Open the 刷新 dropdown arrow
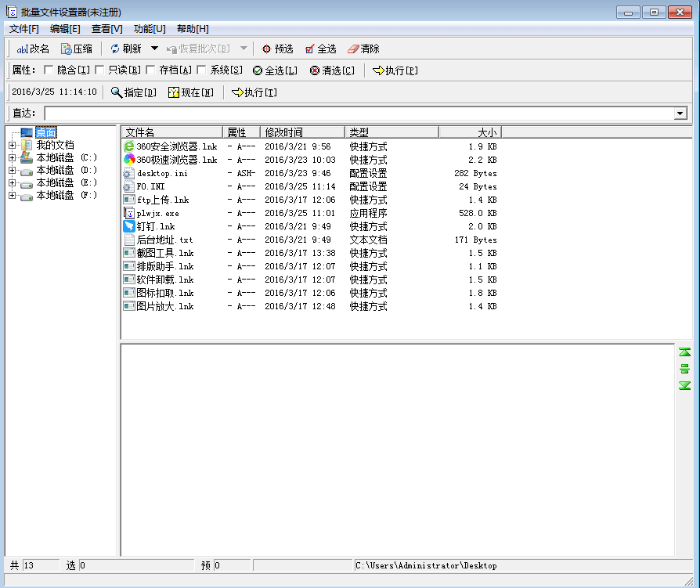700x588 pixels. (x=154, y=49)
